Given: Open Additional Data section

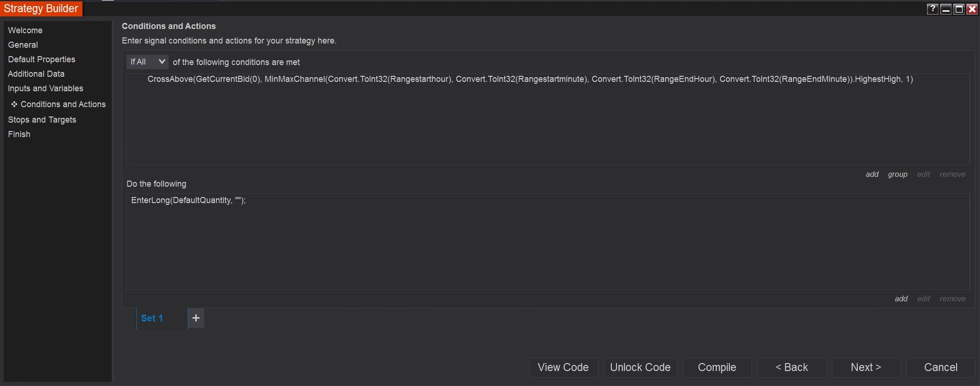Looking at the screenshot, I should pos(36,74).
